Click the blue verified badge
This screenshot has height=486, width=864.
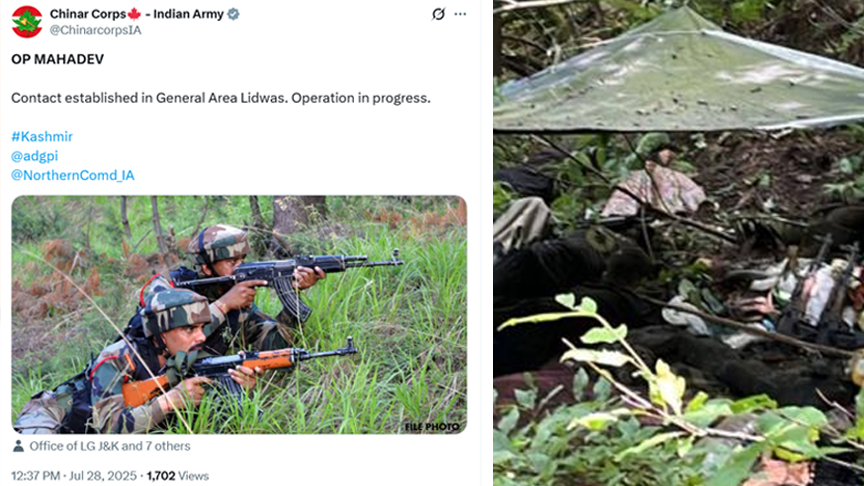click(x=234, y=14)
